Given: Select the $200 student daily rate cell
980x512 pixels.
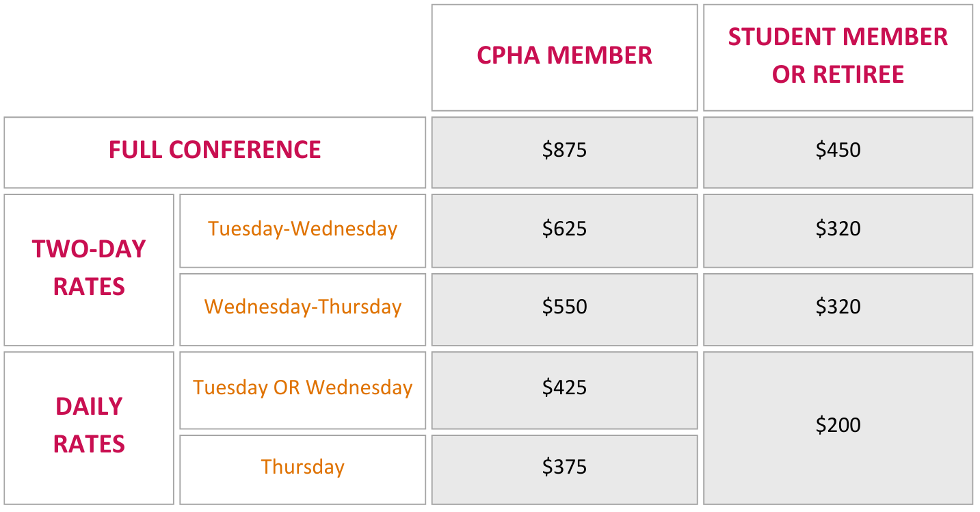Looking at the screenshot, I should click(838, 428).
